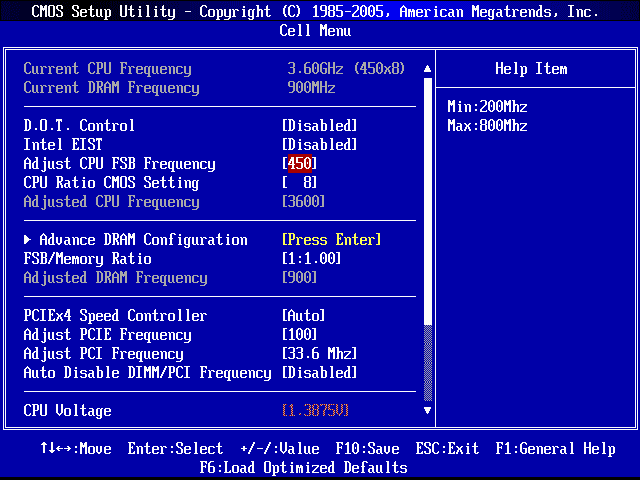This screenshot has height=480, width=640.
Task: Click the Adjusted DRAM Frequency 900 value
Action: [300, 278]
